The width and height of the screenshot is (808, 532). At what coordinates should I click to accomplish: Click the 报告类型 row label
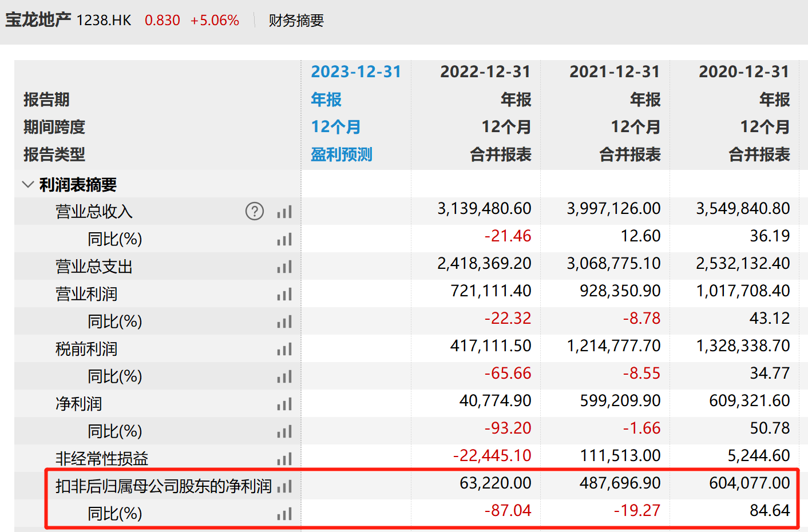(54, 154)
